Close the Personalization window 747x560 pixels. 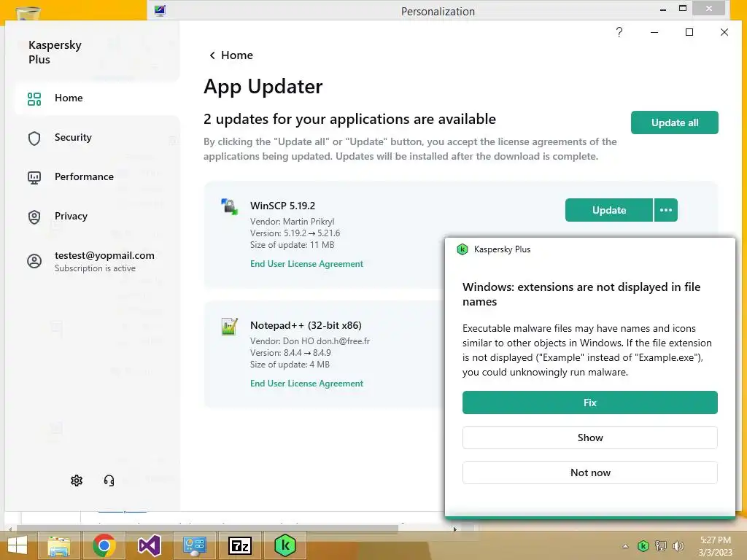[x=709, y=8]
